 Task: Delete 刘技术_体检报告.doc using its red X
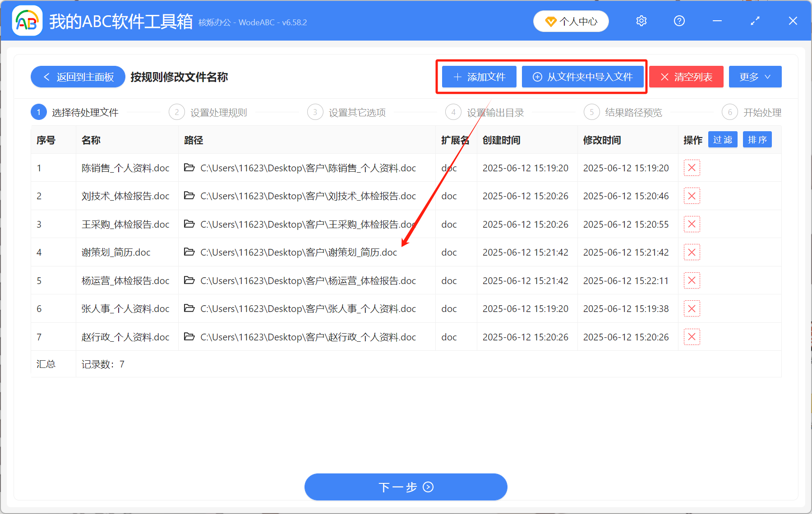[x=692, y=196]
